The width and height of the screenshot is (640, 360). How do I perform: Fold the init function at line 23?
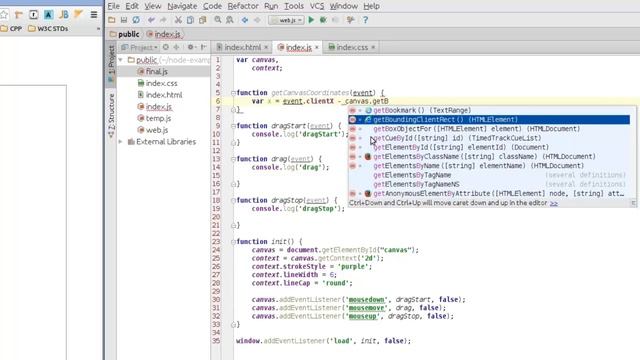point(233,242)
